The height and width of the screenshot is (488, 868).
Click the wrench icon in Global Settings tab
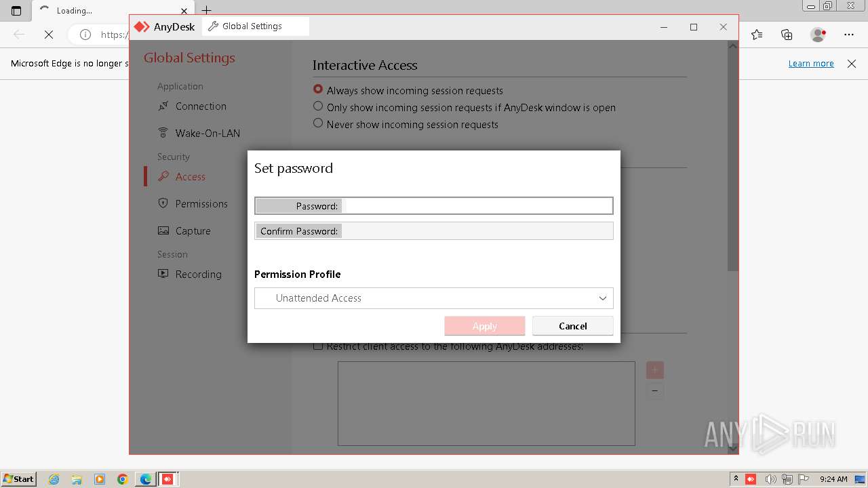click(213, 26)
